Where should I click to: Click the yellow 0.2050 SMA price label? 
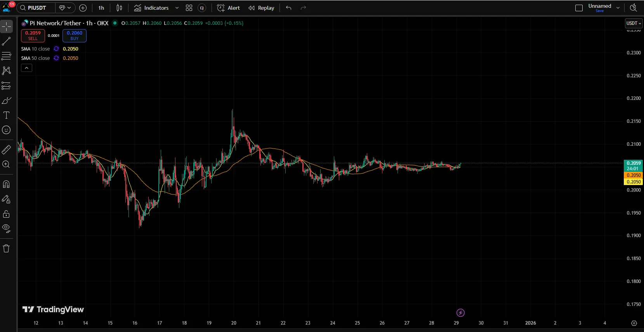point(634,182)
